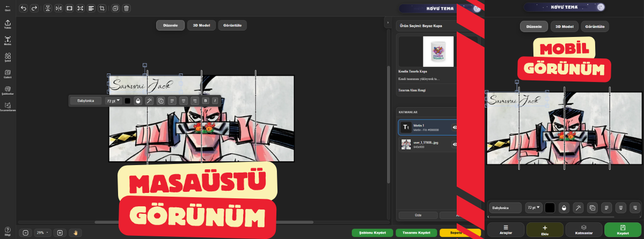
Task: Align text right in the desktop text bar
Action: (x=195, y=100)
